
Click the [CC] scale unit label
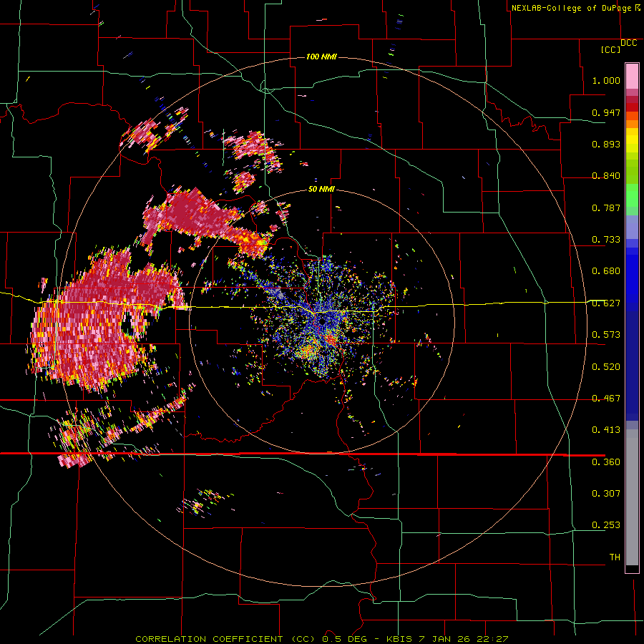point(610,49)
